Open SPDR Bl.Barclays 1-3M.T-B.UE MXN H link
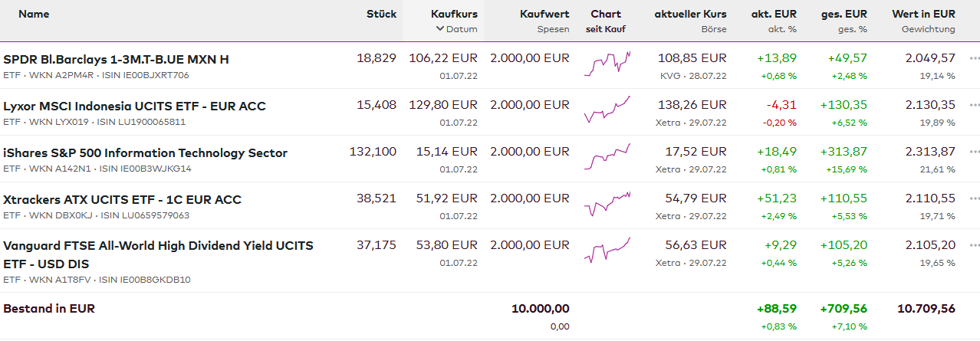Viewport: 980px width, 341px height. pyautogui.click(x=116, y=59)
